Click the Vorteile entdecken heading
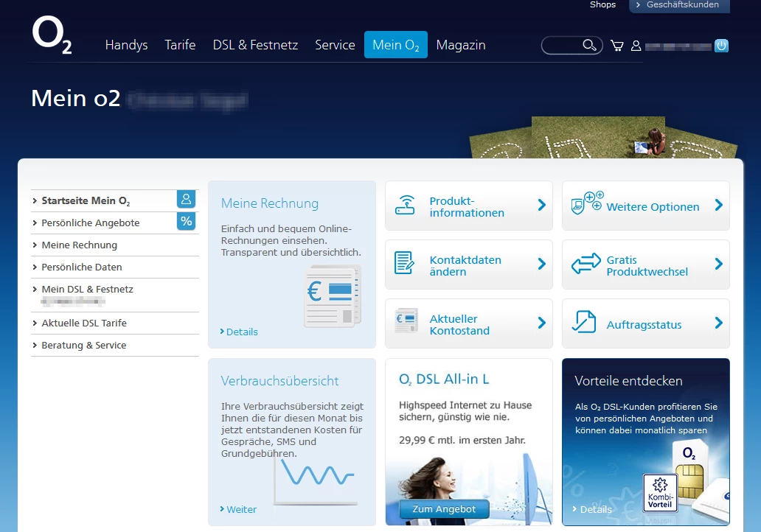Viewport: 761px width, 532px height. point(628,381)
